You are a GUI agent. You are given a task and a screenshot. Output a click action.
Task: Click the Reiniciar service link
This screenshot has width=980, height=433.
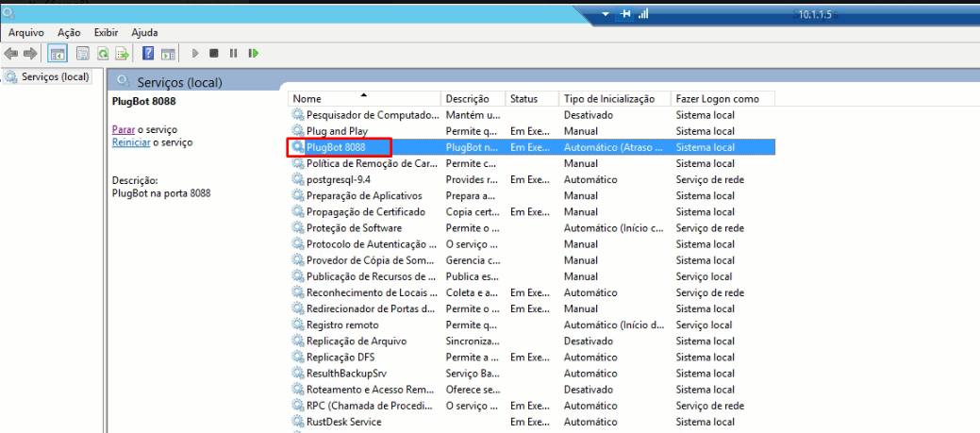point(130,142)
